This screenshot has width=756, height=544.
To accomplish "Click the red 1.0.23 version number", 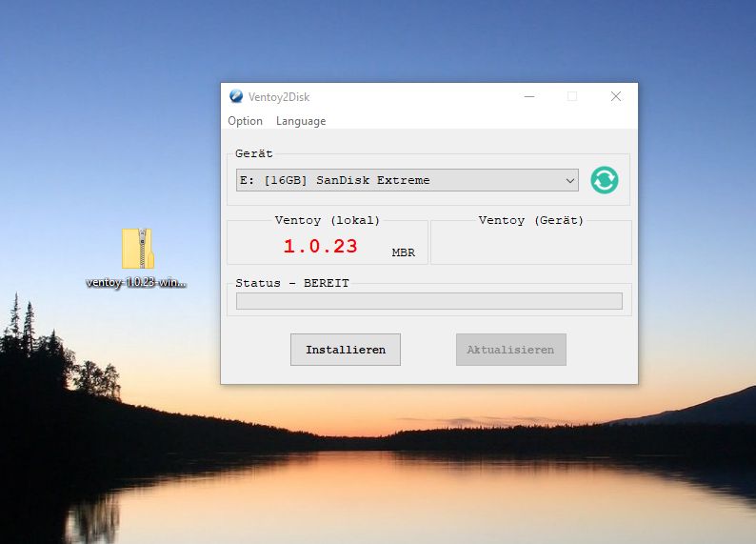I will [320, 247].
